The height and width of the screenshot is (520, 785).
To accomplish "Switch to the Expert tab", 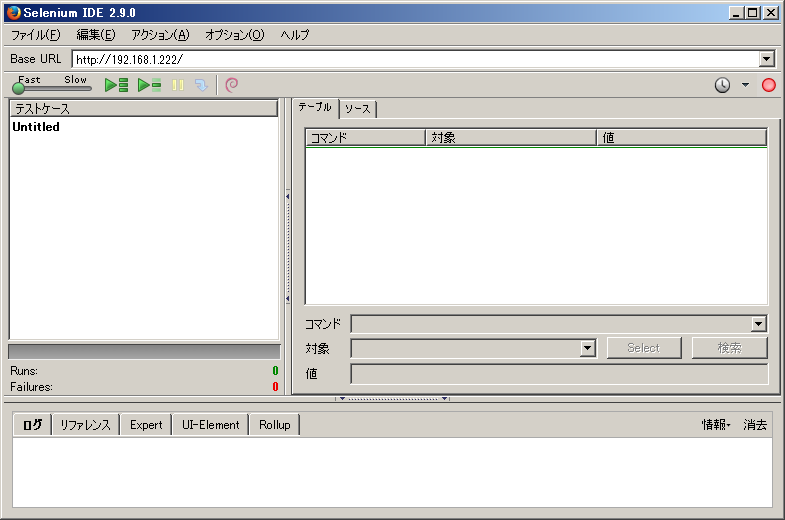I will pyautogui.click(x=146, y=425).
